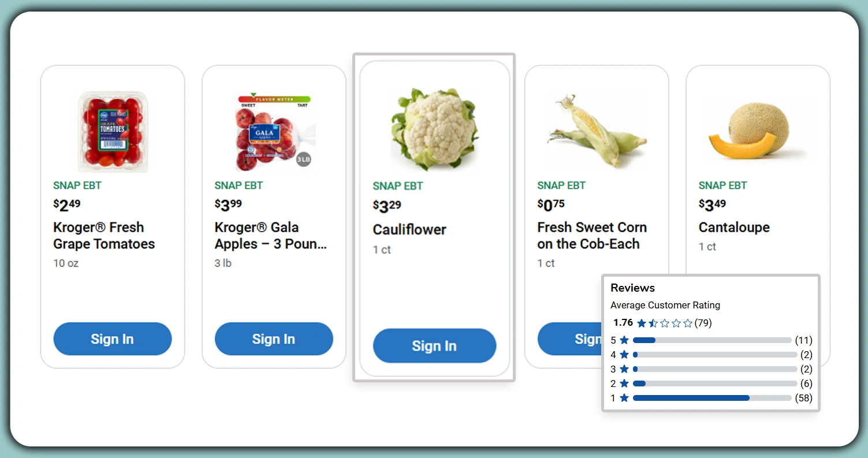Image resolution: width=868 pixels, height=458 pixels.
Task: Sign In from the Cauliflower card
Action: pyautogui.click(x=434, y=345)
